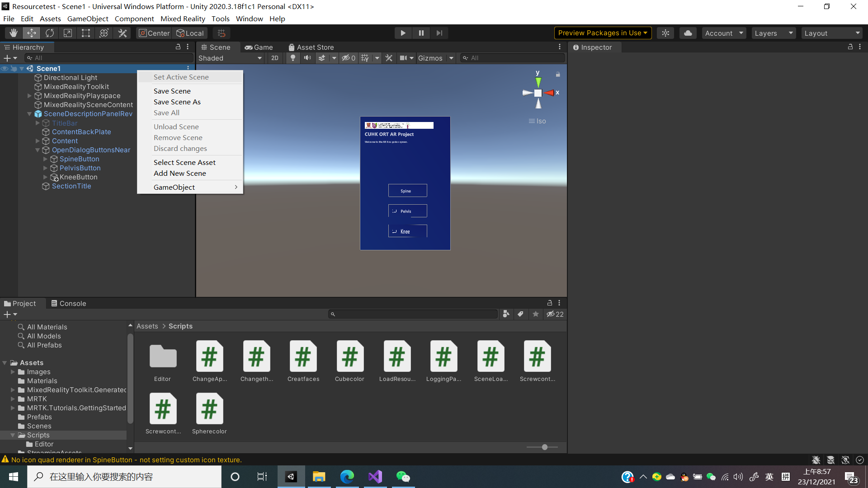Toggle Local handle rotation
Screen dimensions: 868x488
[190, 33]
